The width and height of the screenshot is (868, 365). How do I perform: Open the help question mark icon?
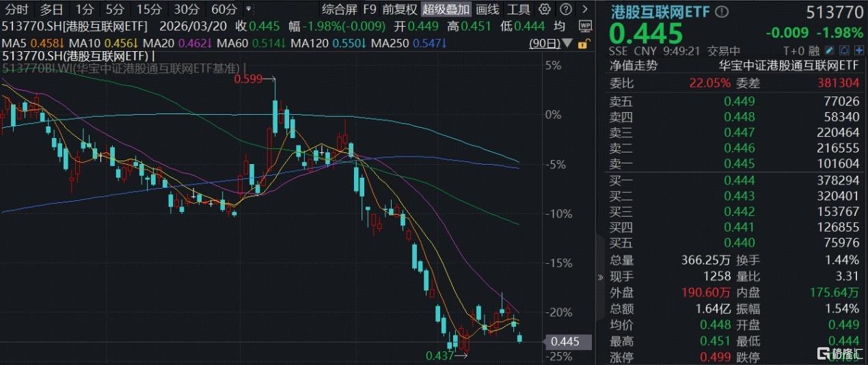(x=566, y=10)
